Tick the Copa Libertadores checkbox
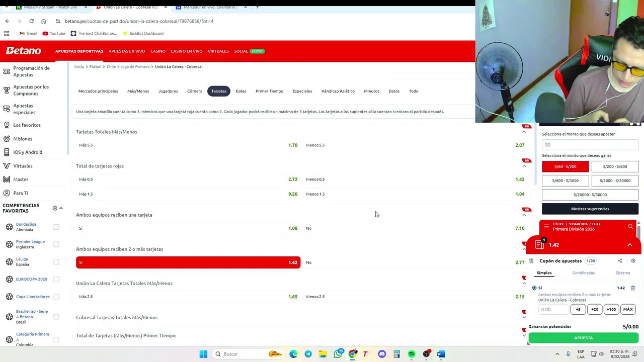 click(56, 297)
